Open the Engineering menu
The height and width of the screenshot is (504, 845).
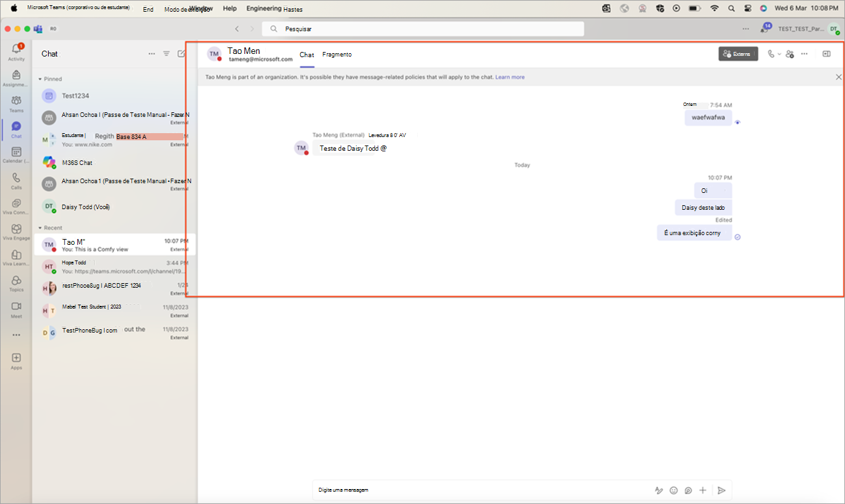tap(264, 8)
